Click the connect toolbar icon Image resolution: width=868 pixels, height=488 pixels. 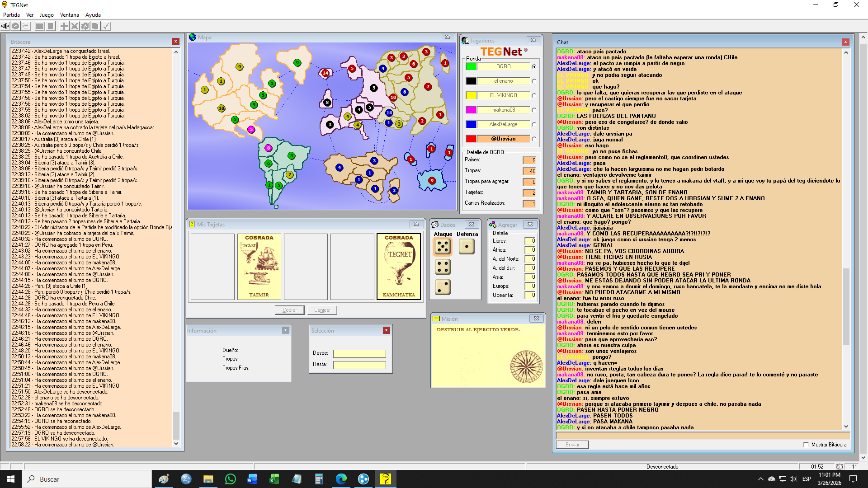pos(5,26)
